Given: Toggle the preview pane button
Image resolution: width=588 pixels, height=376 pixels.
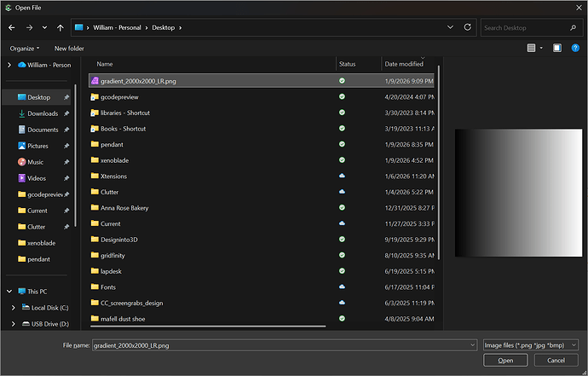Looking at the screenshot, I should coord(556,49).
